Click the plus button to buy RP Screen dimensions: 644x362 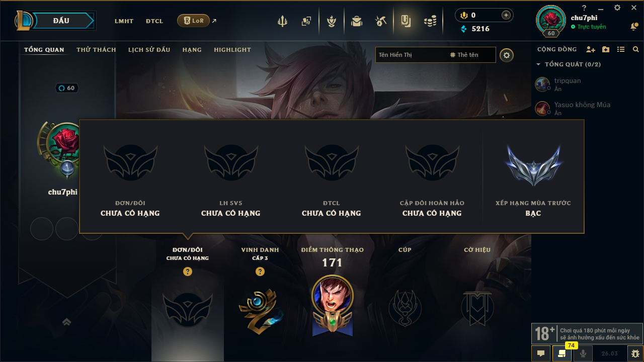(506, 15)
